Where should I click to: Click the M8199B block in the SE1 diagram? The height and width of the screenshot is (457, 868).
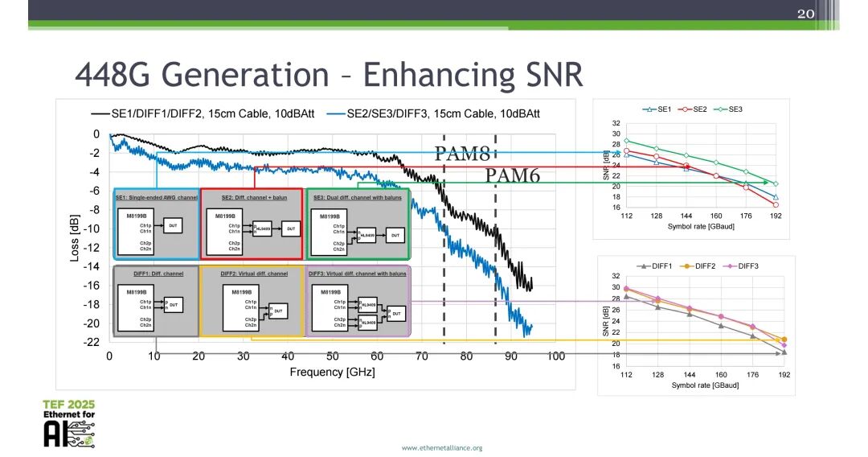pyautogui.click(x=136, y=232)
